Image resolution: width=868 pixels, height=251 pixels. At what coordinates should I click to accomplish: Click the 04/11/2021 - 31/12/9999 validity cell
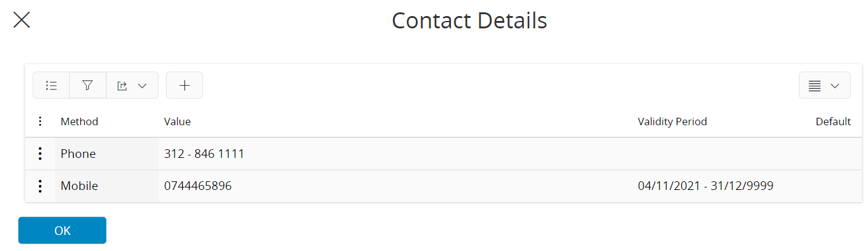[706, 186]
